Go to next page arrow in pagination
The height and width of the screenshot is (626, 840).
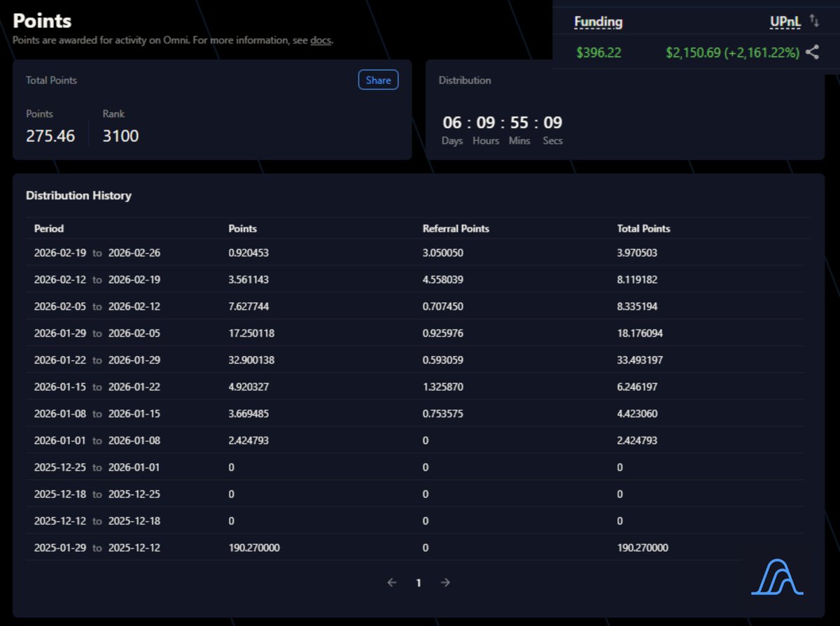coord(445,582)
